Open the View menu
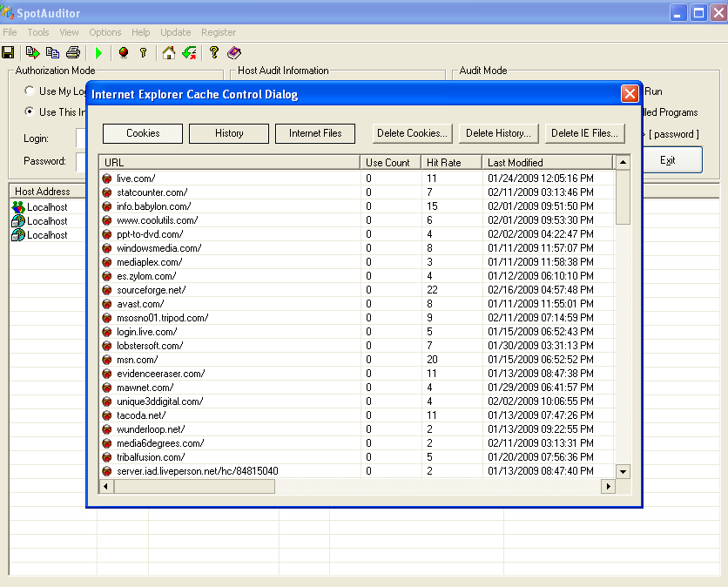 click(x=69, y=32)
